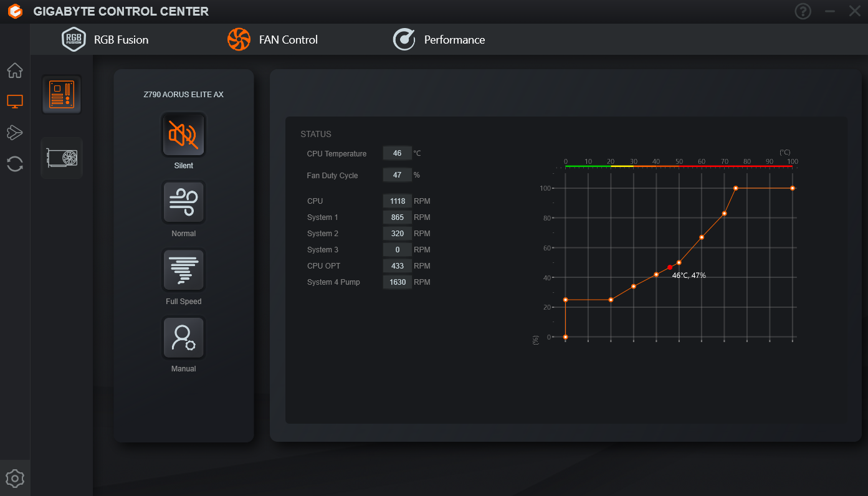Click the System 1 RPM value 865
The height and width of the screenshot is (496, 868).
point(398,217)
